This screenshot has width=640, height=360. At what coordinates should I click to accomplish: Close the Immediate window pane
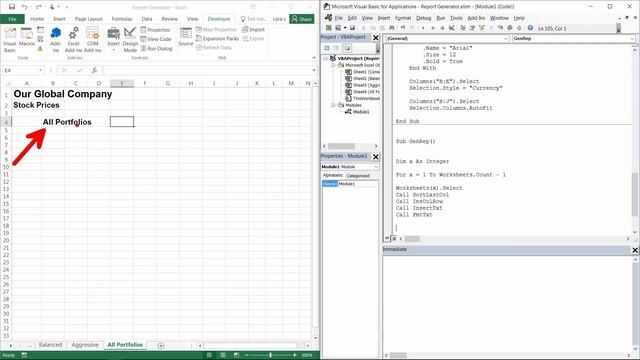[635, 250]
